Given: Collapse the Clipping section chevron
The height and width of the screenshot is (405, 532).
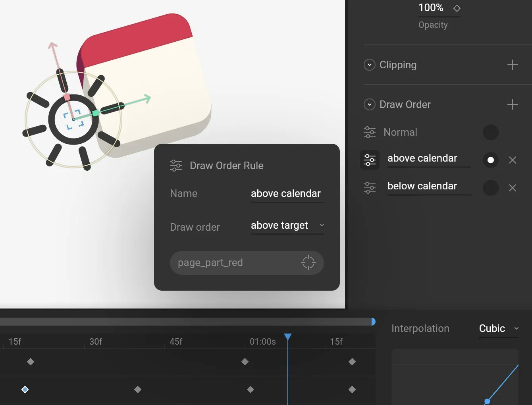Looking at the screenshot, I should (x=369, y=65).
